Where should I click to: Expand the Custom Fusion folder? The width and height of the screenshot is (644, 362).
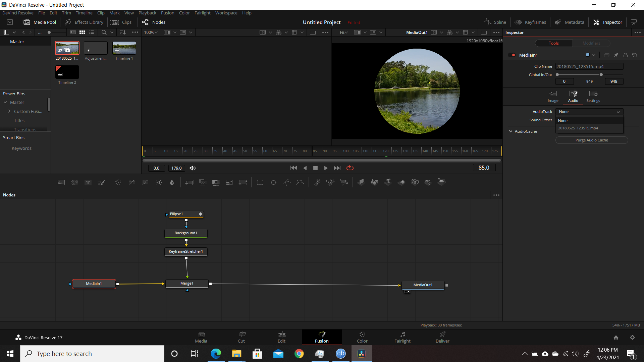(9, 111)
